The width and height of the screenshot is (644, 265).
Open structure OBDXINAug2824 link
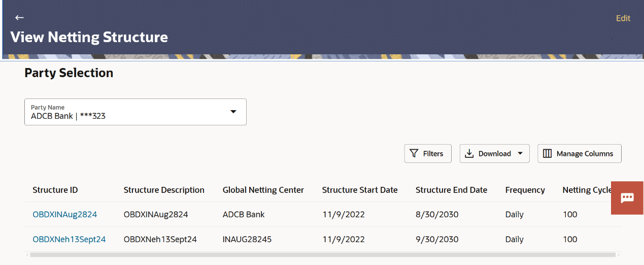64,214
